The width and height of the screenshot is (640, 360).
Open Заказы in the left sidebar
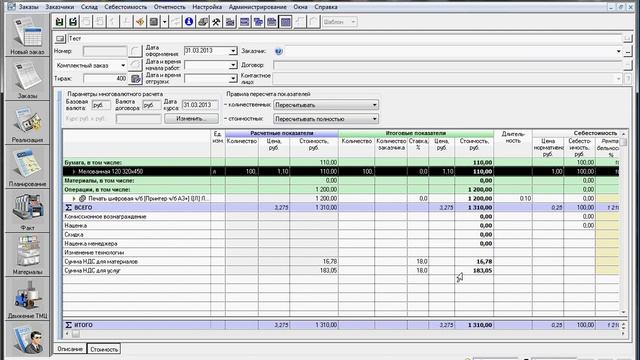click(27, 79)
